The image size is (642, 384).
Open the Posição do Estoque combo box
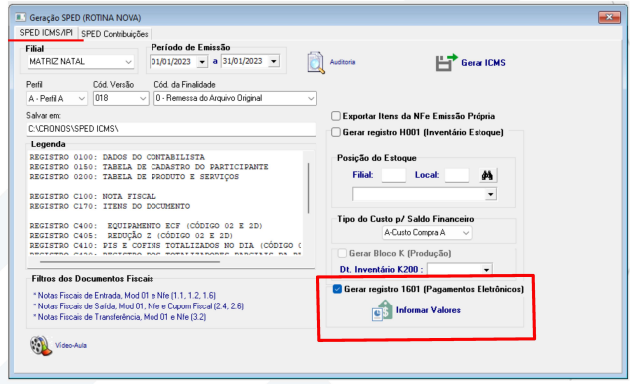point(424,194)
